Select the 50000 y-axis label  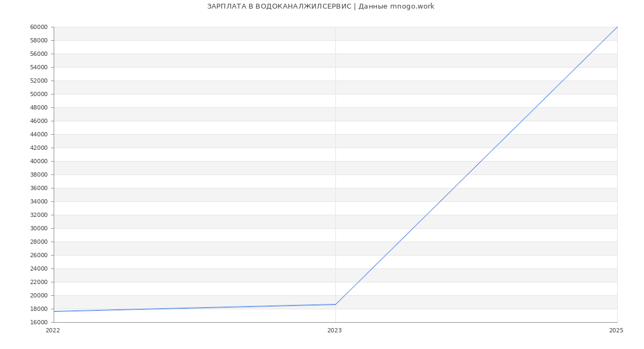pos(39,94)
